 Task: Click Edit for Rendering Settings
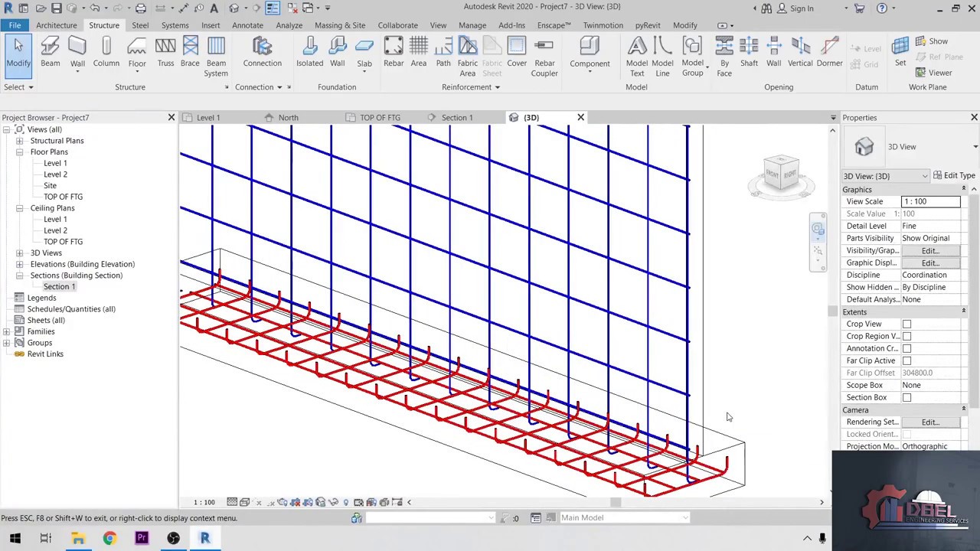(929, 422)
